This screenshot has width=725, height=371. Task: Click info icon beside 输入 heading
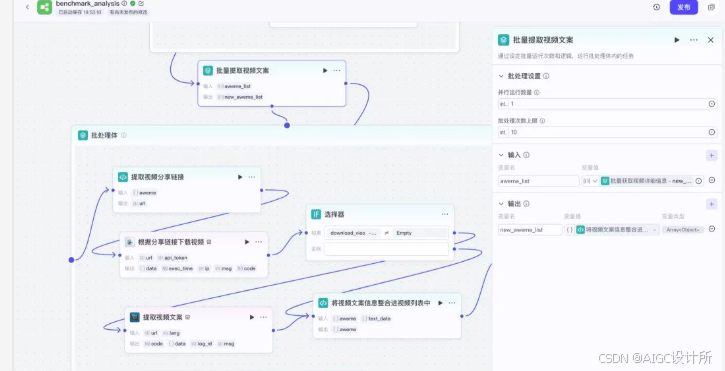[526, 155]
